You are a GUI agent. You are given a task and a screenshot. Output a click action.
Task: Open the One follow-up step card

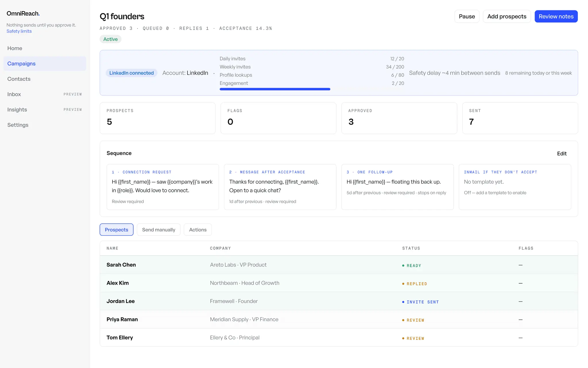397,187
